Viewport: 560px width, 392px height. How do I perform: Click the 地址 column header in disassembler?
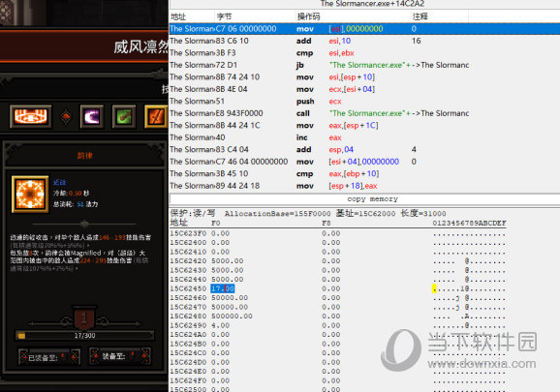(x=178, y=16)
